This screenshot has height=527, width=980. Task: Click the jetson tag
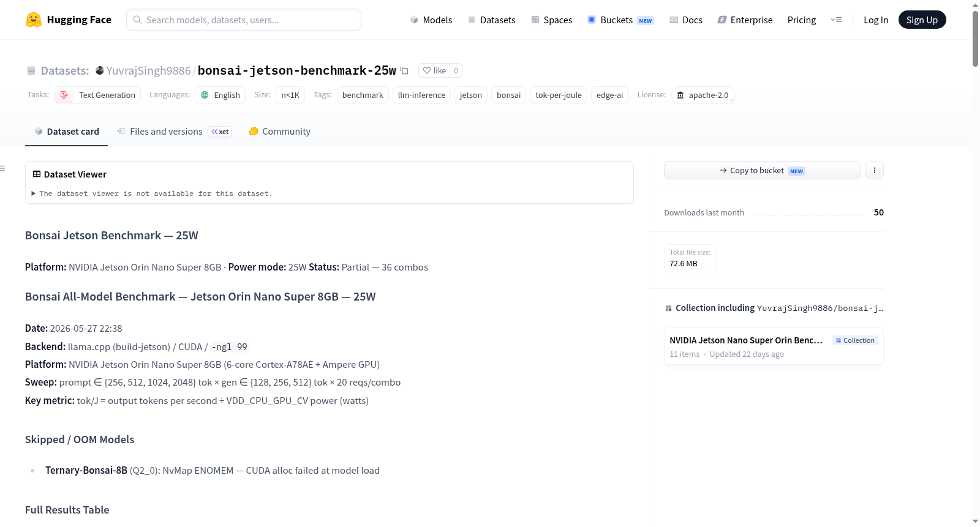[x=471, y=95]
